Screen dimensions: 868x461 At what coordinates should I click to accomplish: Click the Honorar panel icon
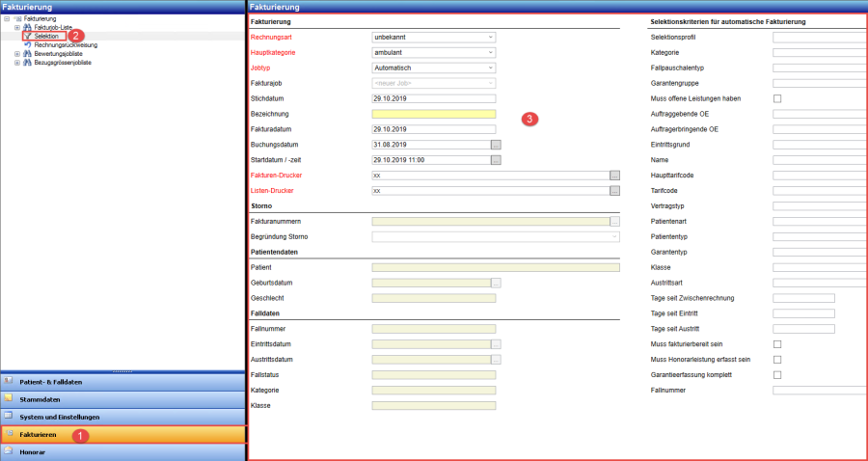pos(9,450)
